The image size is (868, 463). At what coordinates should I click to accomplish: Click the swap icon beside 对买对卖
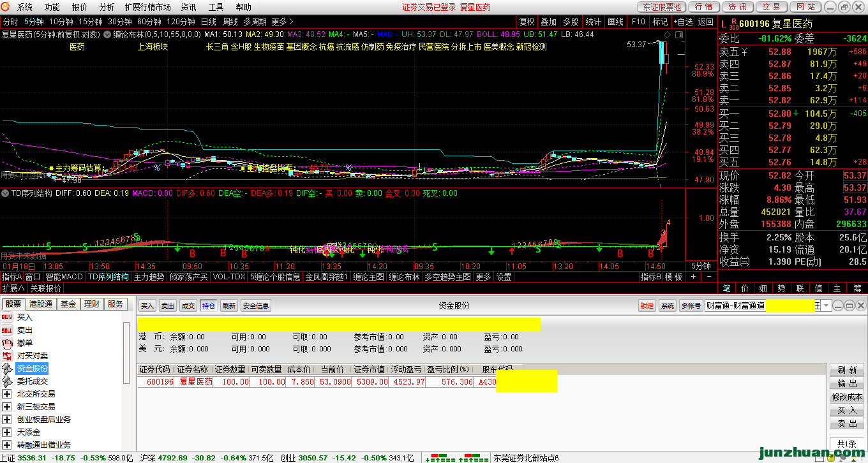(x=8, y=355)
